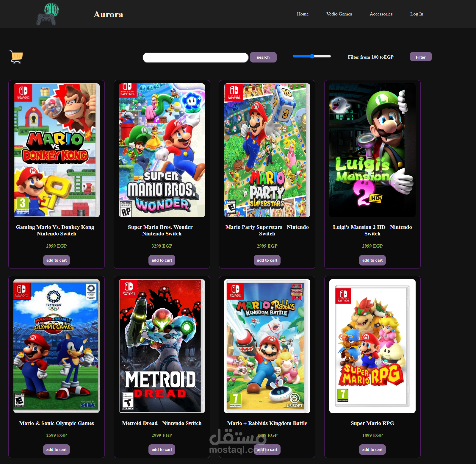Image resolution: width=476 pixels, height=464 pixels.
Task: Go to the Home page
Action: point(303,14)
